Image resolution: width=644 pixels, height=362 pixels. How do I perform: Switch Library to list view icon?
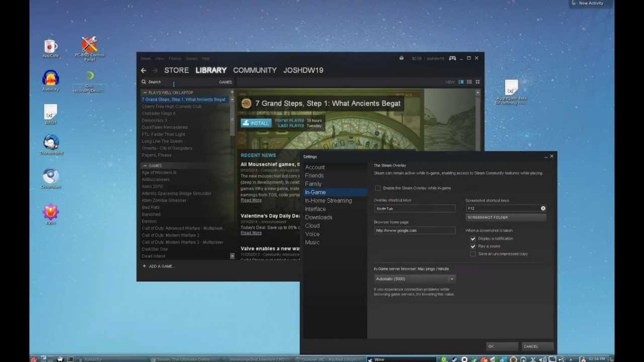pyautogui.click(x=469, y=82)
